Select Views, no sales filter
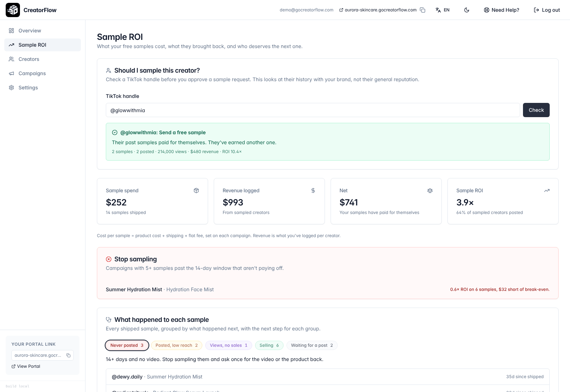The width and height of the screenshot is (570, 392). point(229,345)
